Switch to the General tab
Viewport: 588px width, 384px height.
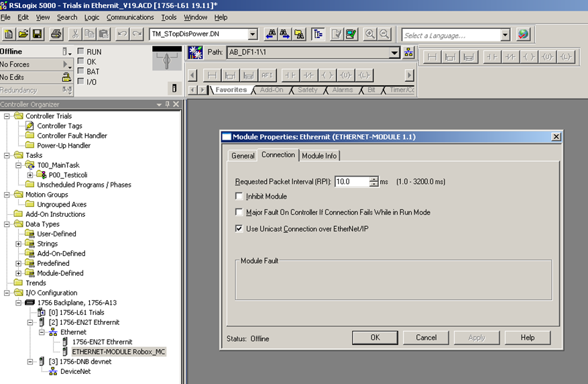(243, 155)
